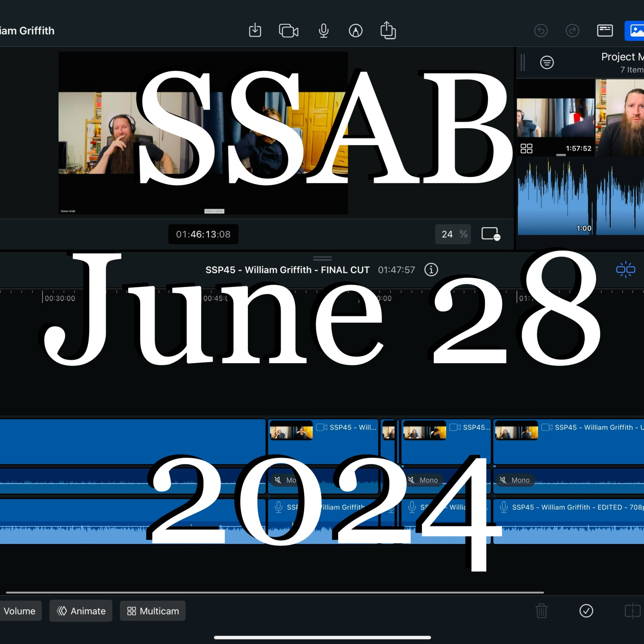Switch to the Volume tab
644x644 pixels.
(20, 611)
